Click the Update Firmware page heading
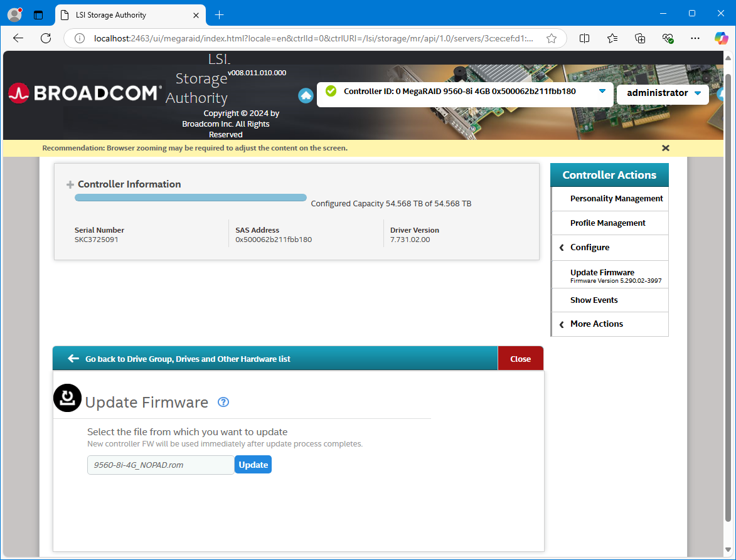 [x=146, y=403]
